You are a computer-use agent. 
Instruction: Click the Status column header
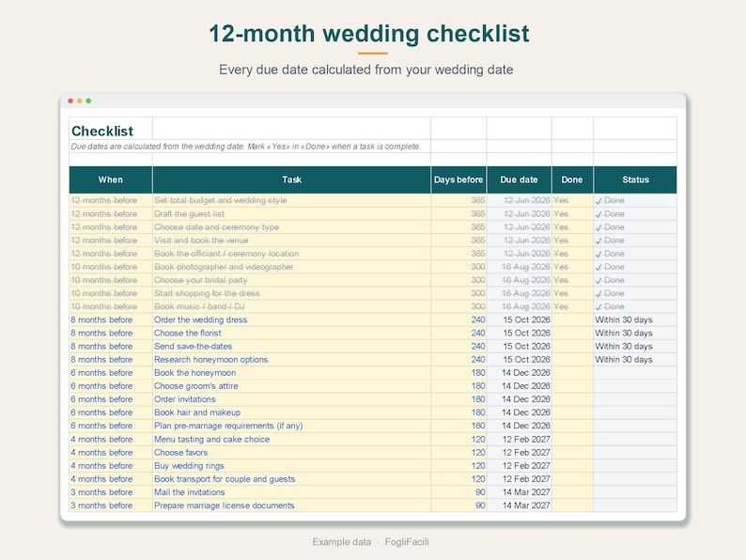click(x=635, y=179)
